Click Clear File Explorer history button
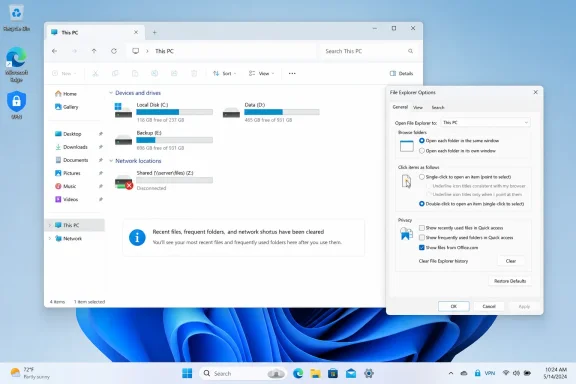Image resolution: width=576 pixels, height=384 pixels. coord(511,261)
